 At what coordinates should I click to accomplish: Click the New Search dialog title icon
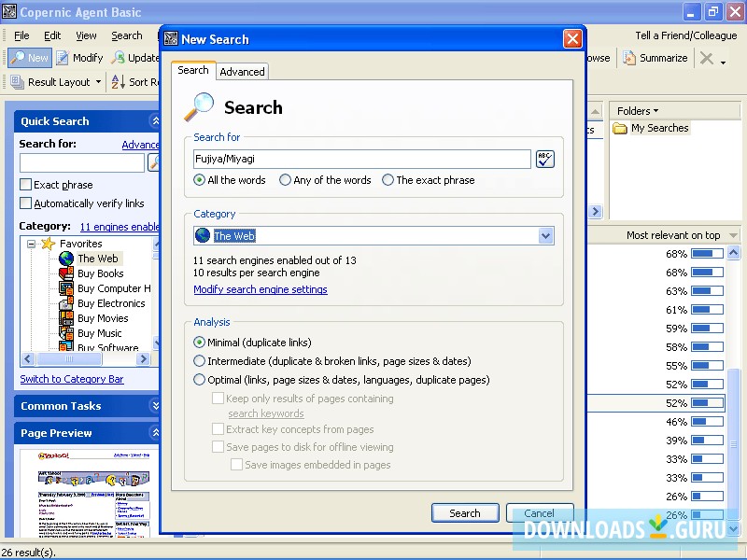coord(171,38)
